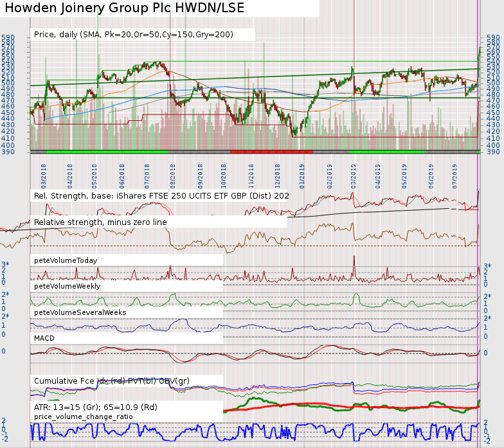Click the 06/2018 date axis label
Image resolution: width=504 pixels, height=448 pixels.
122,176
